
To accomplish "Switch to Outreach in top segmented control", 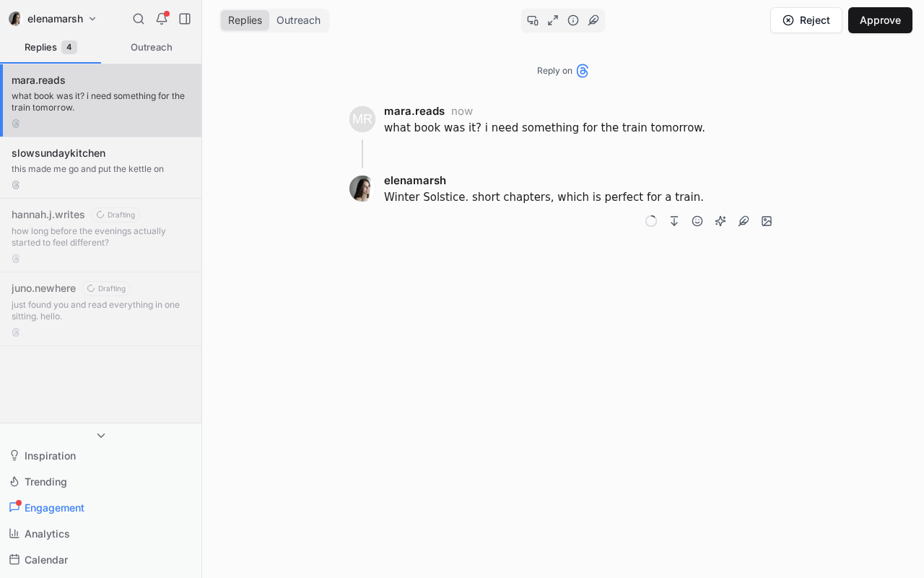I will [298, 20].
